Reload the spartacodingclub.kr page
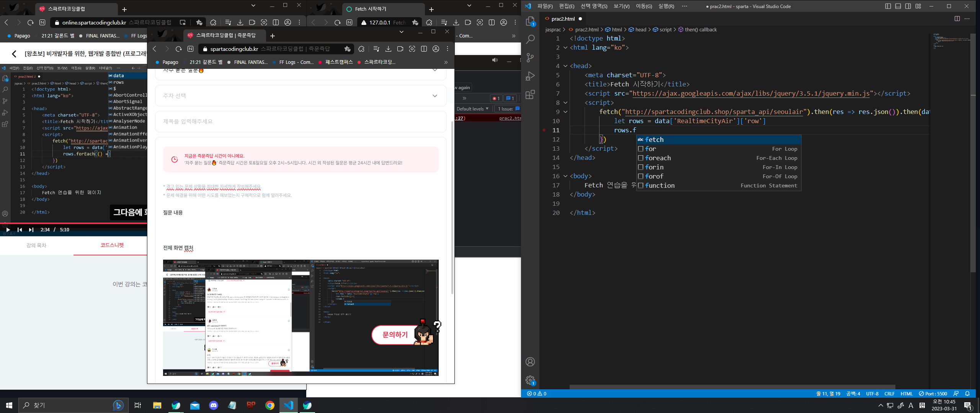Viewport: 980px width, 413px height. (178, 49)
